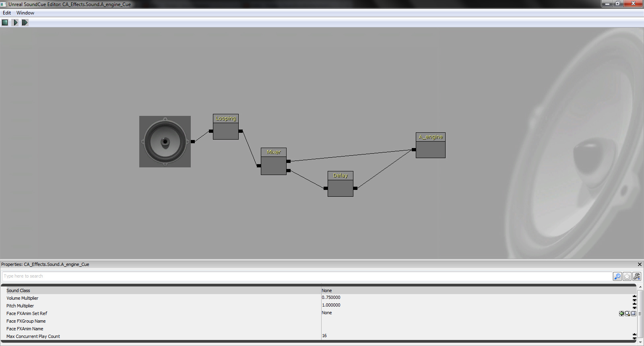Viewport: 644px width, 346px height.
Task: Click the Sound Class value None
Action: [x=327, y=290]
